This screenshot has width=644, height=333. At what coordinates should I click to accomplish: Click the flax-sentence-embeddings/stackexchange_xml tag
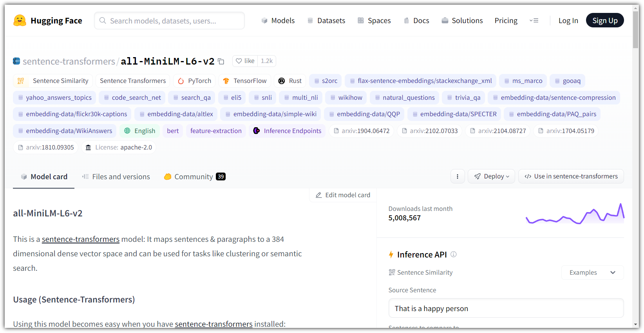coord(421,81)
